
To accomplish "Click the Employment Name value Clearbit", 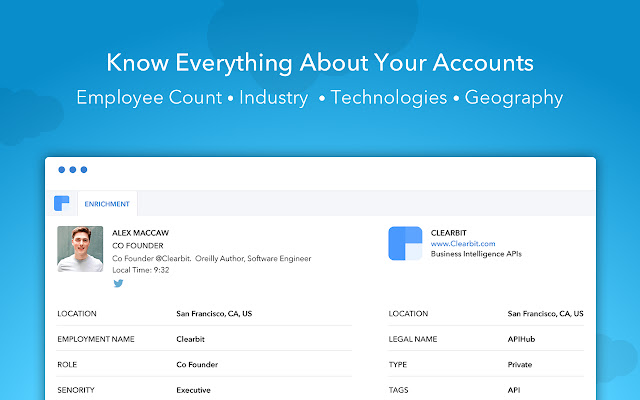I will click(x=192, y=339).
